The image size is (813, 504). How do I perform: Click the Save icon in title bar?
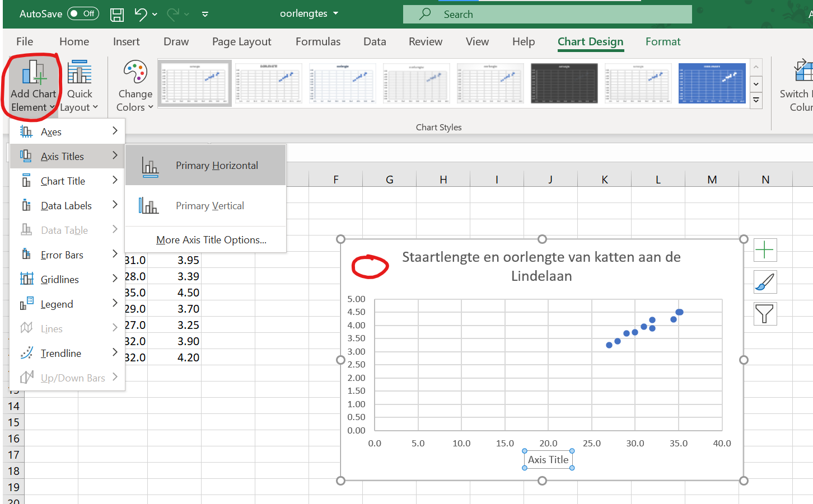116,15
